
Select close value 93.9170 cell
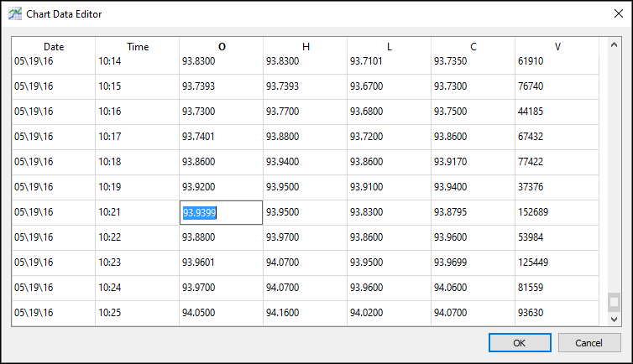[473, 163]
